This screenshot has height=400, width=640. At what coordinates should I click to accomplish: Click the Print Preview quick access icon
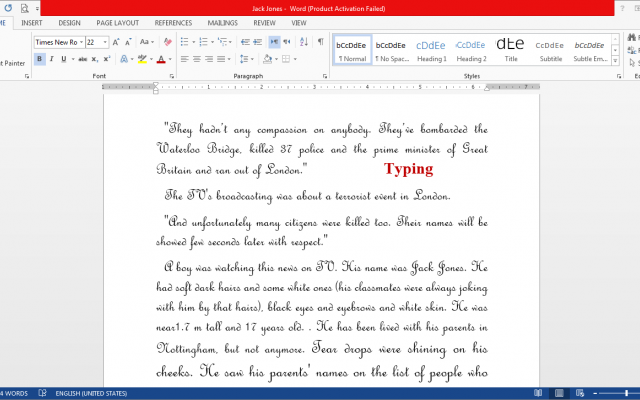click(x=25, y=8)
